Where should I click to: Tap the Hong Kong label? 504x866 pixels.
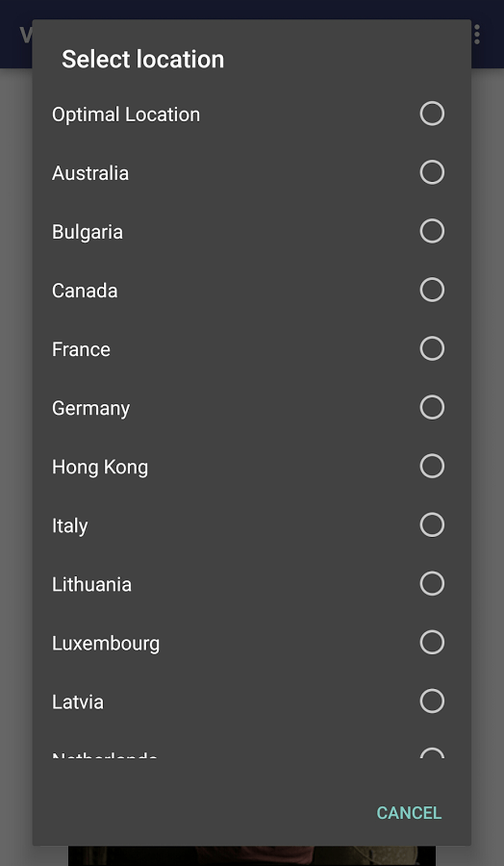100,468
